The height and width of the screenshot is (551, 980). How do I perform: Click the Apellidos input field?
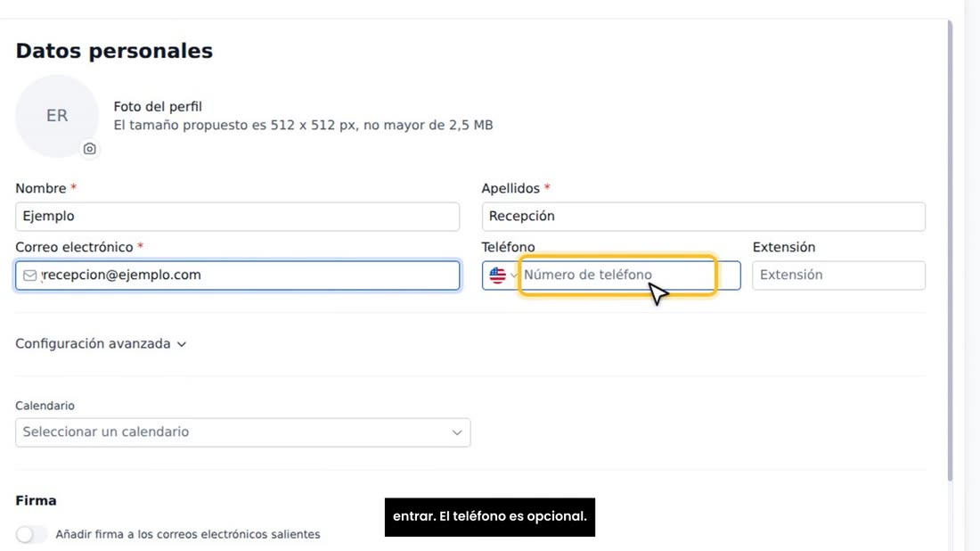(x=703, y=217)
